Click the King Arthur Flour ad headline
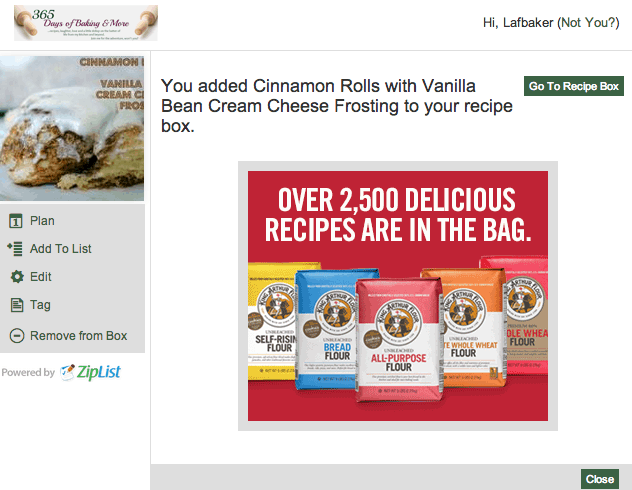This screenshot has width=632, height=490. 397,214
